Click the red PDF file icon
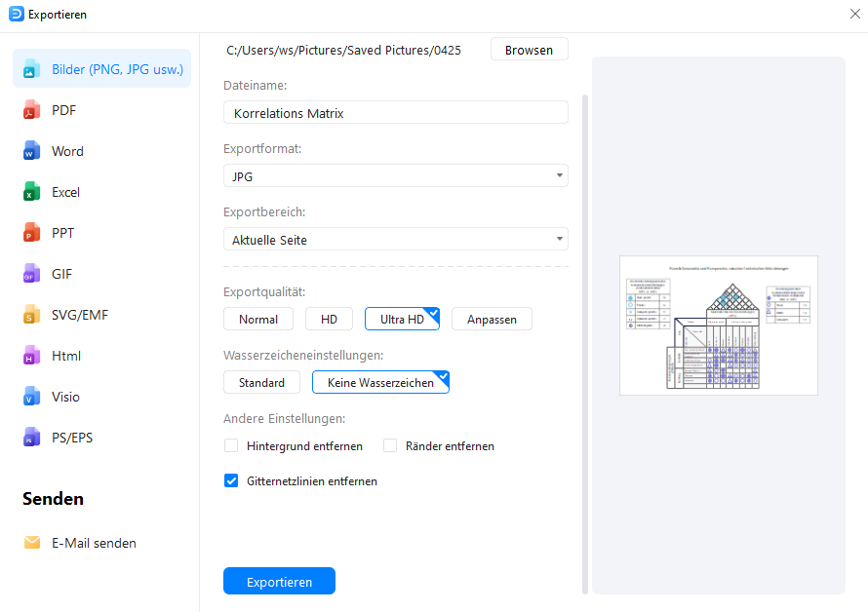 (x=31, y=110)
